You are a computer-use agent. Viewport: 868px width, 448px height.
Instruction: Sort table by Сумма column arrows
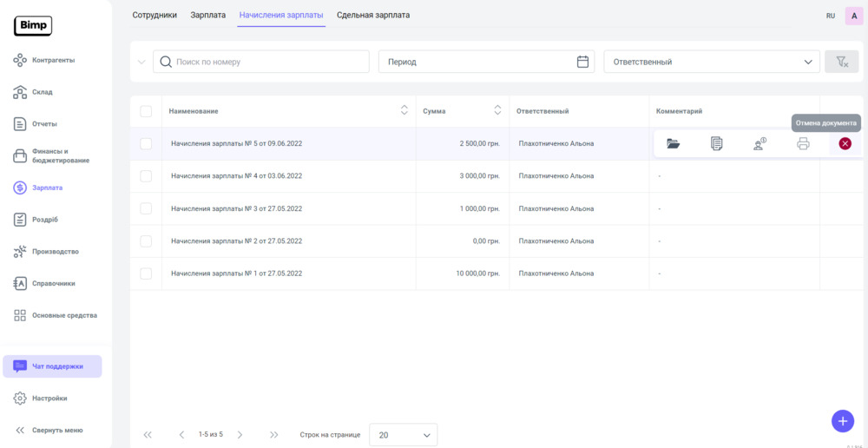[x=497, y=110]
